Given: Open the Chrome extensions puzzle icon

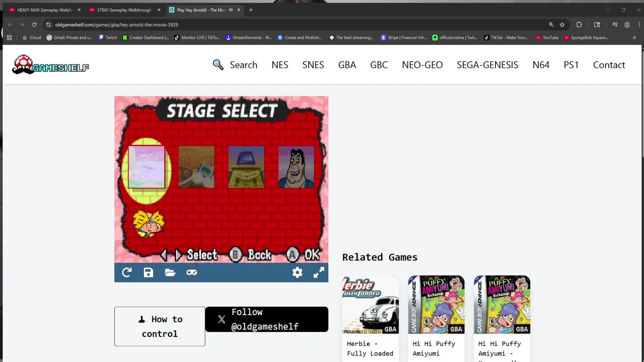Looking at the screenshot, I should tap(579, 25).
